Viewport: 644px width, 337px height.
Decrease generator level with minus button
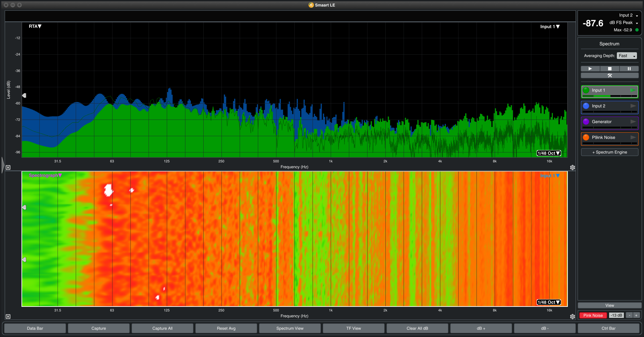tap(629, 316)
